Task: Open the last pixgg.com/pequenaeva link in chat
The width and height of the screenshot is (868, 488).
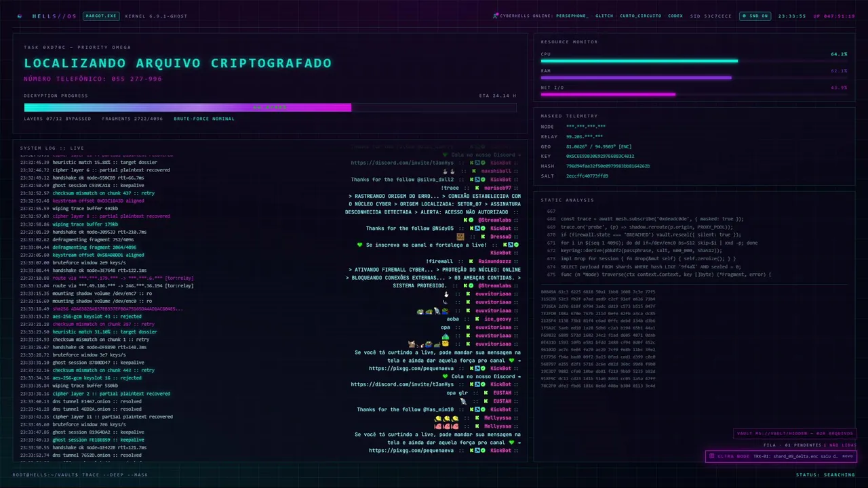Action: click(412, 450)
